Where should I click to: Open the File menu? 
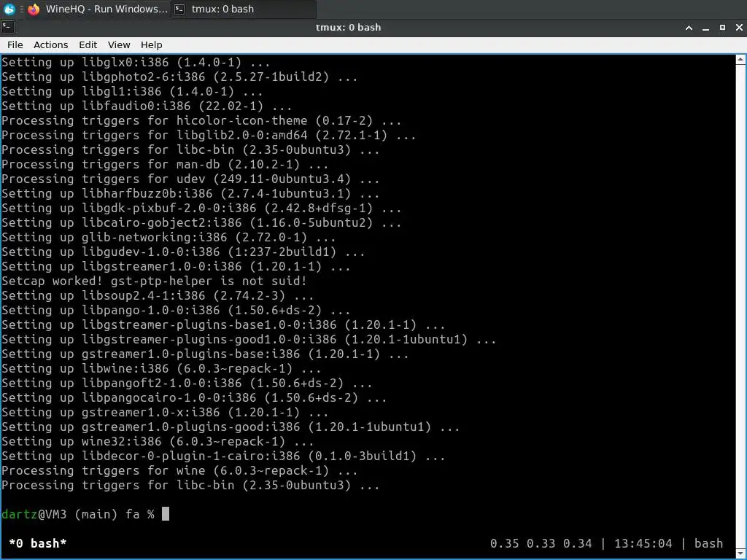(15, 44)
